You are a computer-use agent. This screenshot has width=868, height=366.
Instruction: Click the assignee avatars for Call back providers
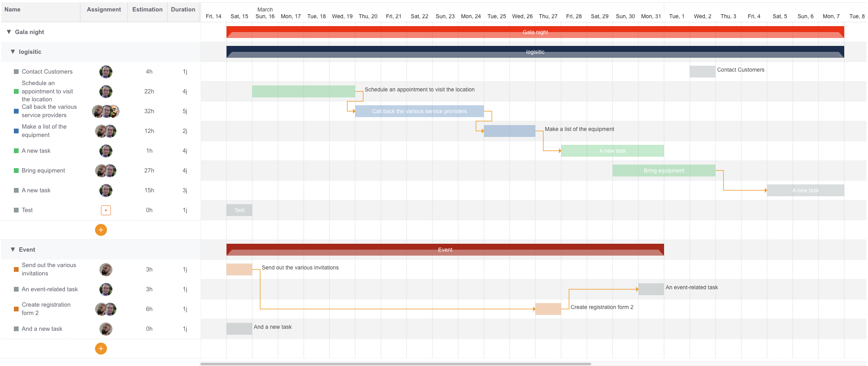106,111
